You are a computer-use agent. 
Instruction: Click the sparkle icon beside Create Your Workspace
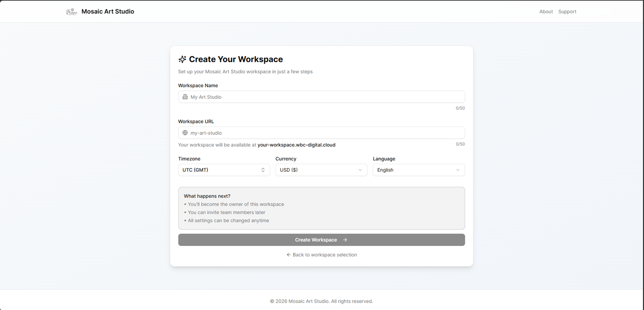[x=182, y=59]
